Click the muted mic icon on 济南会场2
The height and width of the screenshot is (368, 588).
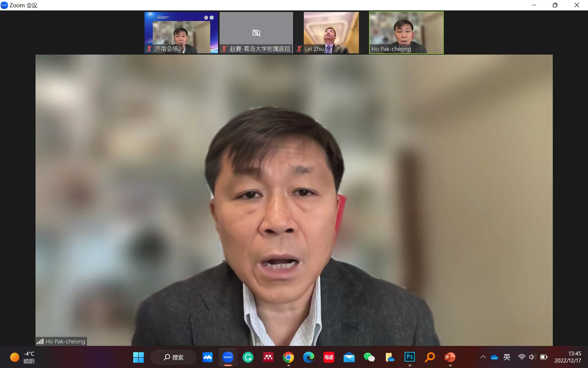[x=149, y=49]
